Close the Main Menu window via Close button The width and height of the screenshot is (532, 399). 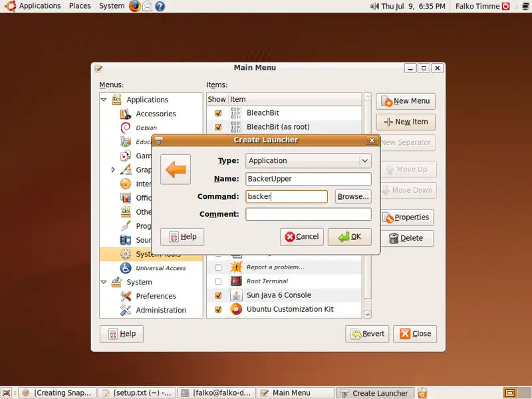point(415,334)
